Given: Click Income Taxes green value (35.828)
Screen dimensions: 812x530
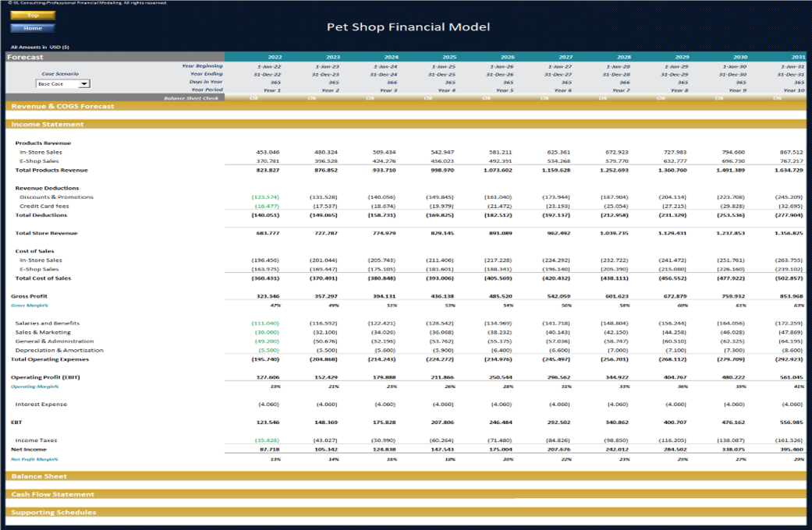Looking at the screenshot, I should 267,440.
